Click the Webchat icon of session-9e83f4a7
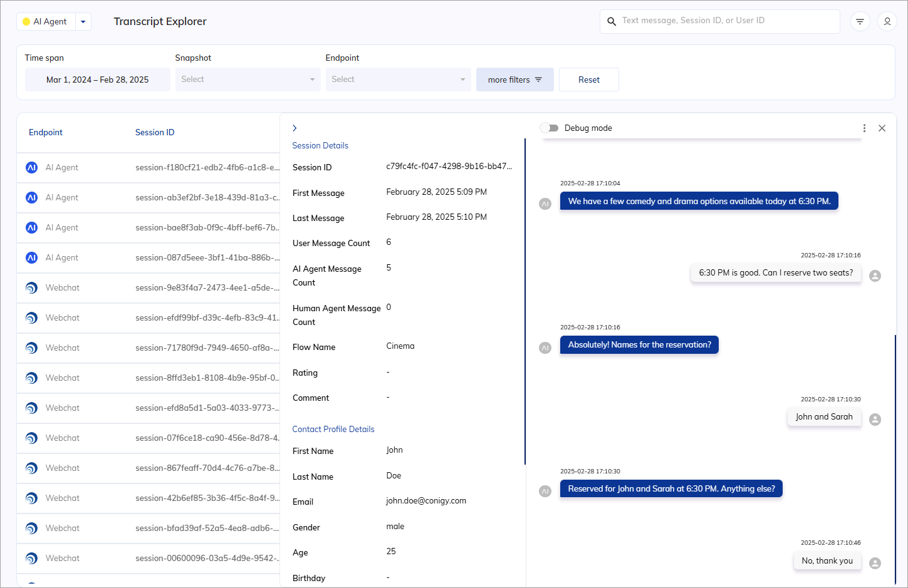908x588 pixels. [x=31, y=287]
